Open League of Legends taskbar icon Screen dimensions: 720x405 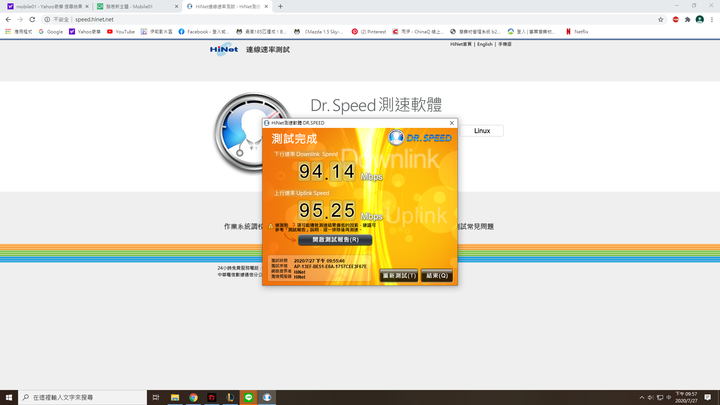point(230,397)
